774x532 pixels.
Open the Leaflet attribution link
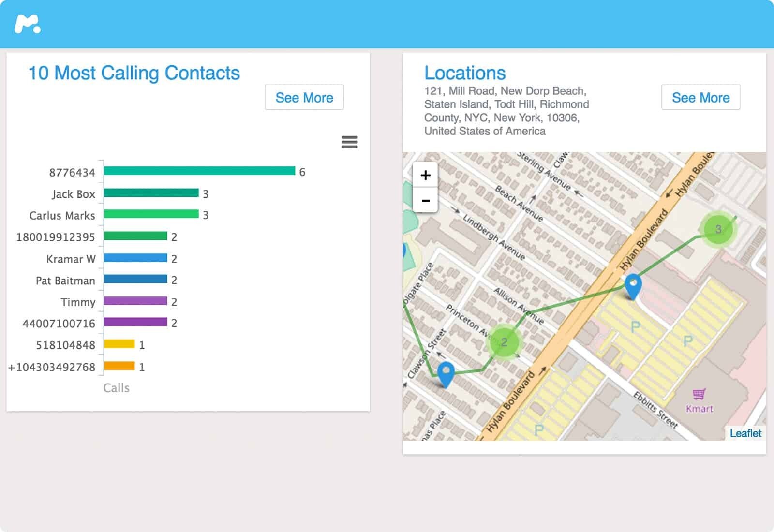click(745, 433)
